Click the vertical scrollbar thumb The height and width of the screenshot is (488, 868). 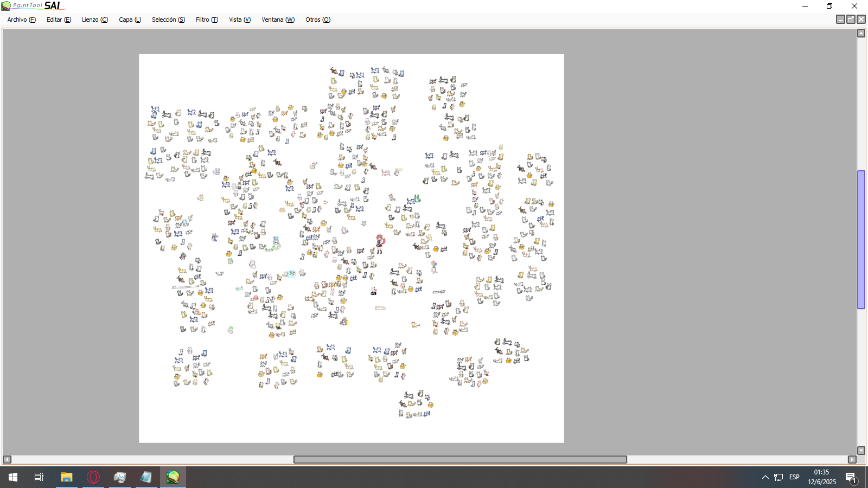861,240
